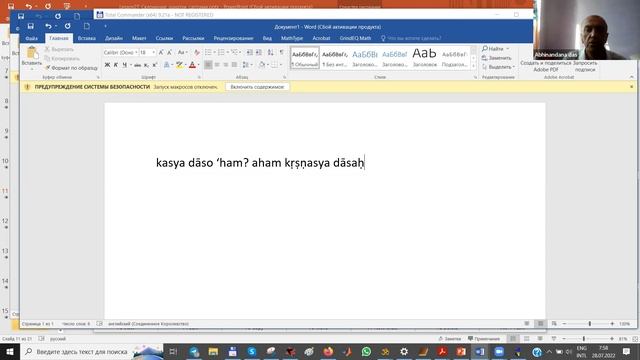Decrease font size with the shrink-font icon

169,53
